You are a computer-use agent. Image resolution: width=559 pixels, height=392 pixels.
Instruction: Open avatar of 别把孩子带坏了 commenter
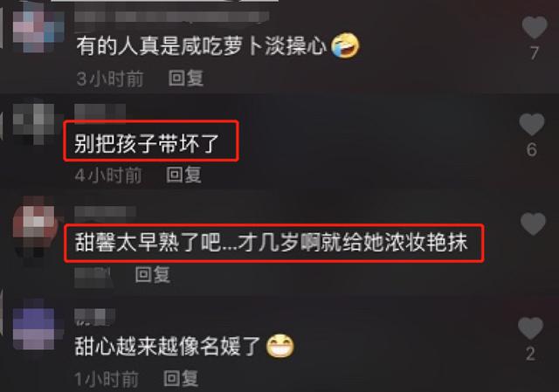pos(34,124)
